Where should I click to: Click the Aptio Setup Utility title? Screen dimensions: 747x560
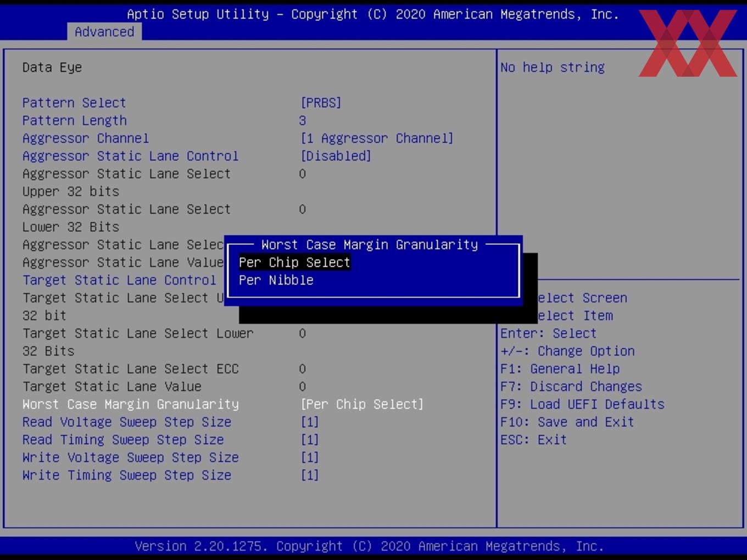(373, 14)
